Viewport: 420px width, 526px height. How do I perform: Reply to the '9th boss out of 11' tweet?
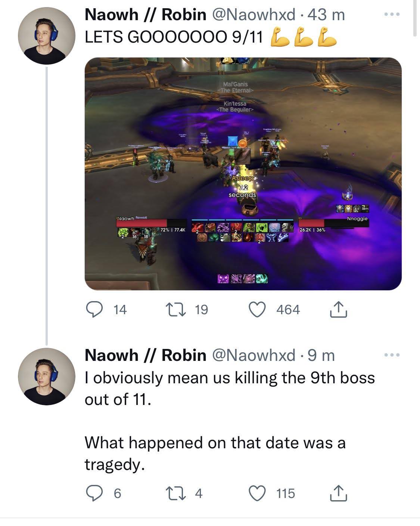tap(93, 493)
